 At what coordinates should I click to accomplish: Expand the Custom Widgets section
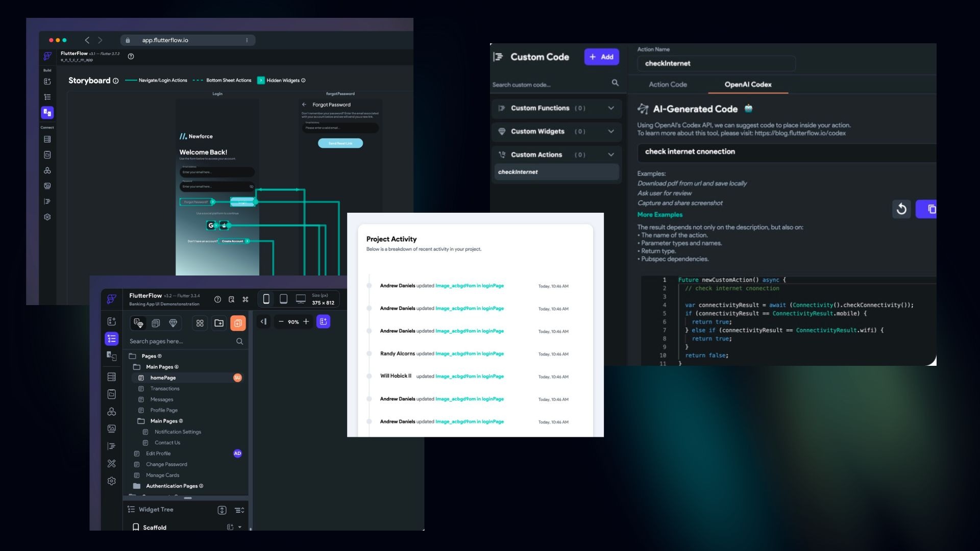[611, 132]
